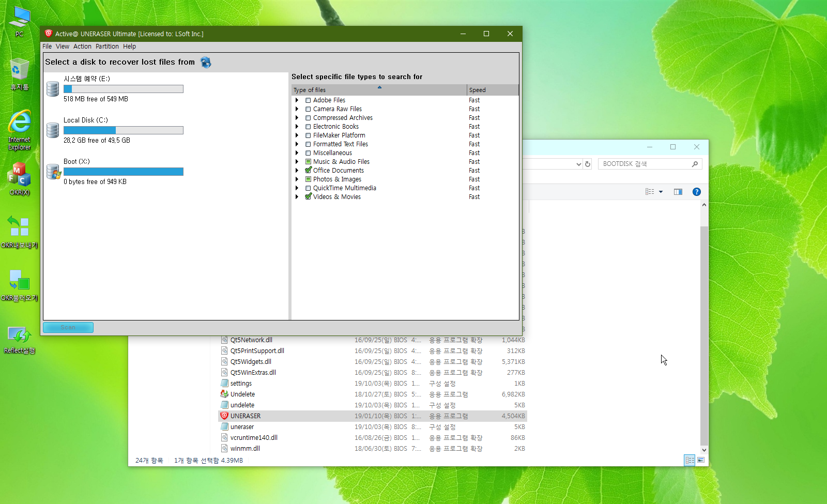Check the Electronic Books checkbox

(308, 127)
